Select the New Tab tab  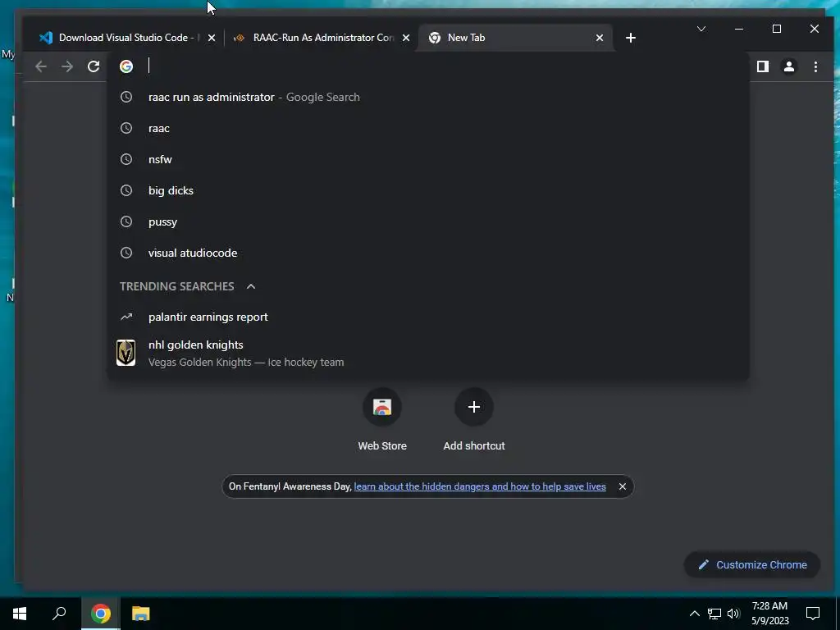(514, 38)
